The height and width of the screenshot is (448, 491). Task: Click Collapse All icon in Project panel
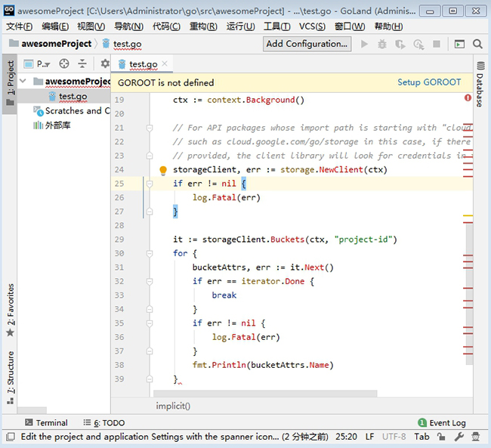point(82,63)
